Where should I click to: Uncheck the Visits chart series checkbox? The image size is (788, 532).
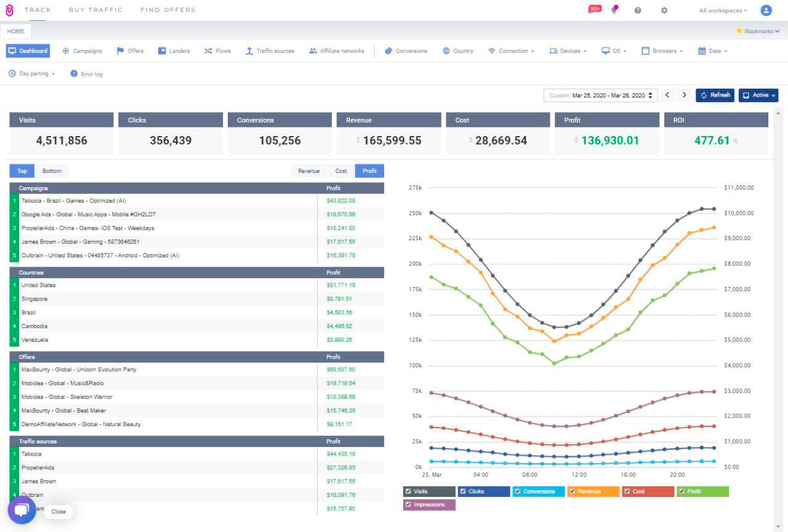pos(408,491)
